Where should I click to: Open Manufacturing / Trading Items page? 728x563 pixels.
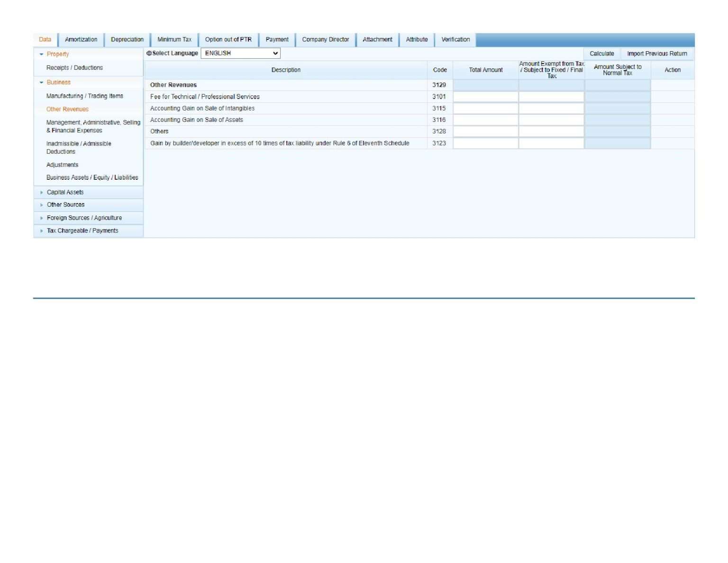pos(85,96)
